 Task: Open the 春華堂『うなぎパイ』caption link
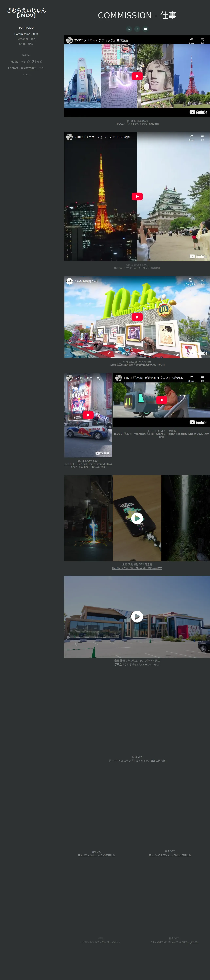pyautogui.click(x=137, y=664)
